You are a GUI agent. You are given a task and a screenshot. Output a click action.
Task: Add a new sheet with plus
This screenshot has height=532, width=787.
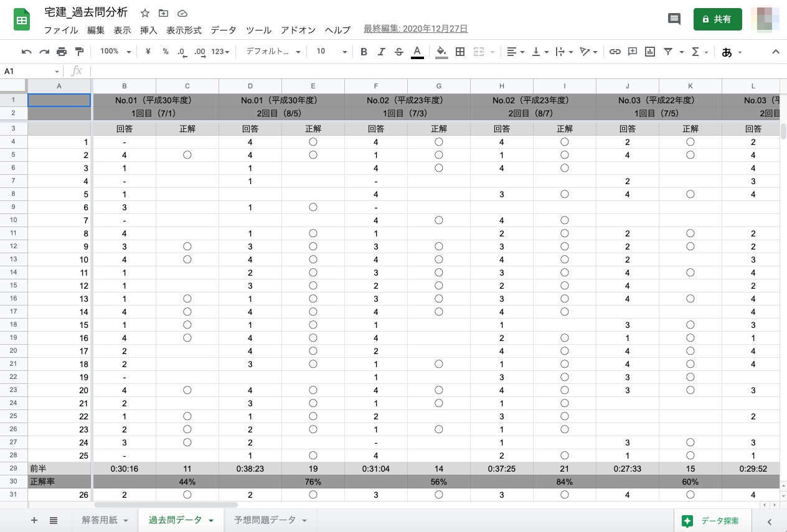(x=34, y=520)
